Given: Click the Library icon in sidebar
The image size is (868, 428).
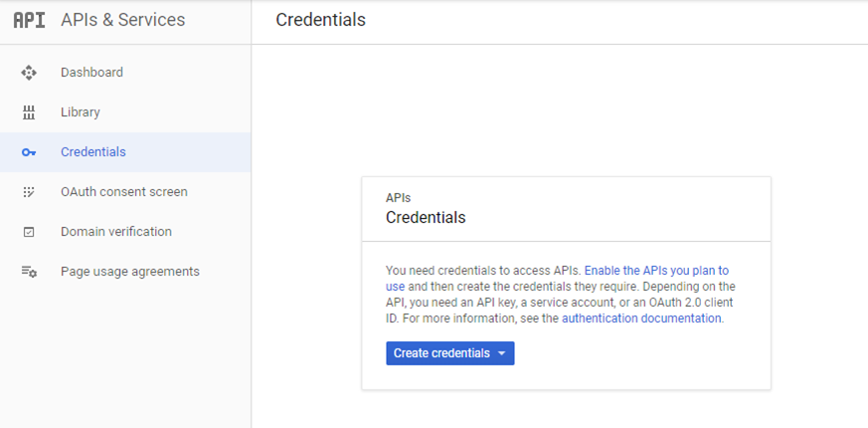Looking at the screenshot, I should (x=29, y=112).
